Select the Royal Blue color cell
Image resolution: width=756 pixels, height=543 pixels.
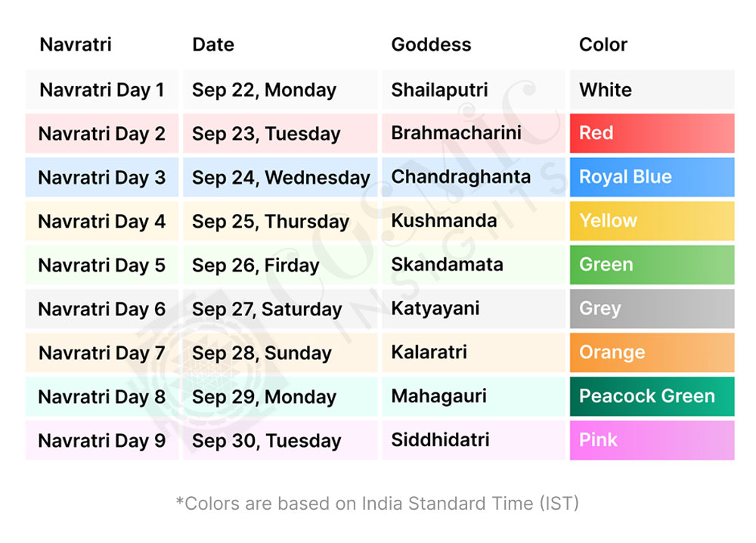[x=652, y=177]
